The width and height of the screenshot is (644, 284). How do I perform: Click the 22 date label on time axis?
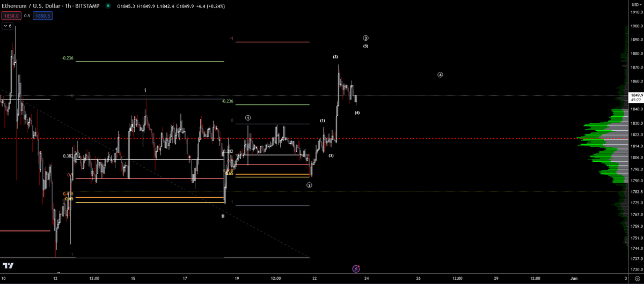click(x=314, y=279)
